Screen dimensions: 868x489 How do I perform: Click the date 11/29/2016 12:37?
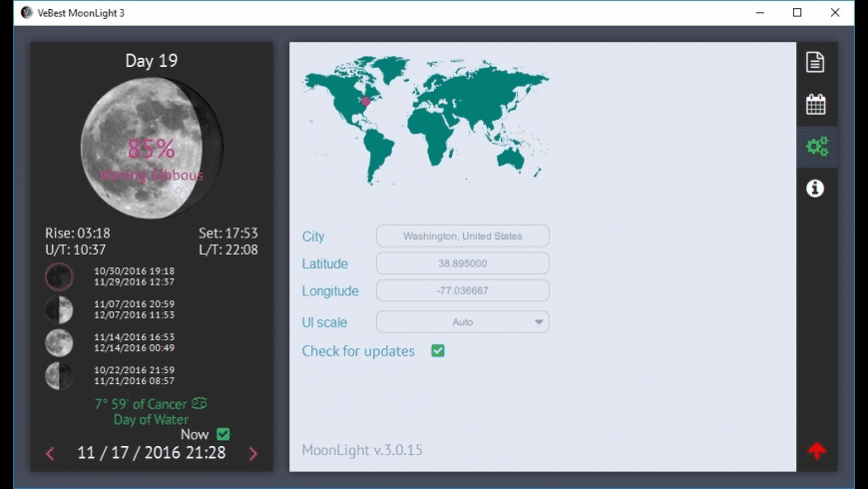coord(134,281)
